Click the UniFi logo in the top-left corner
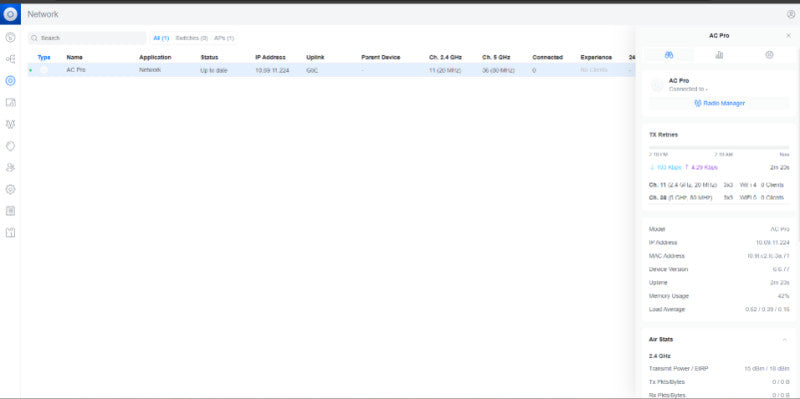This screenshot has height=399, width=800. click(x=10, y=14)
